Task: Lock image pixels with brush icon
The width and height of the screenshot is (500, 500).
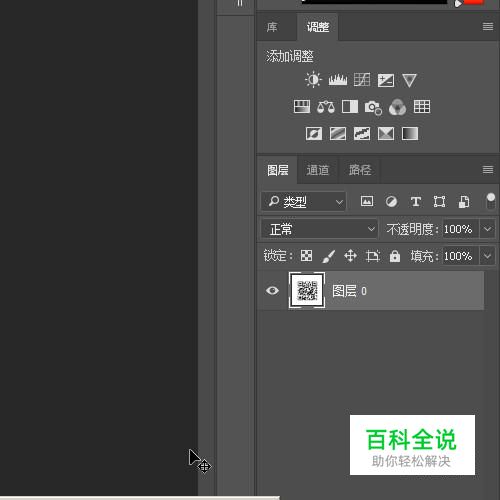Action: (328, 256)
